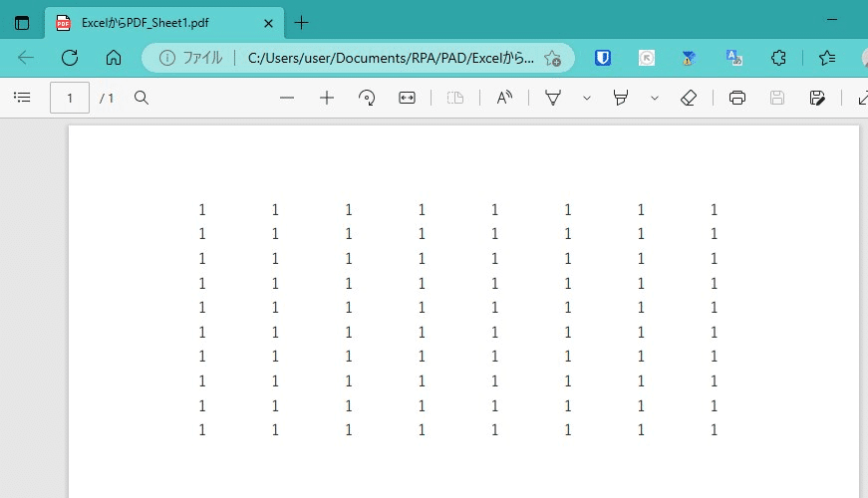The height and width of the screenshot is (498, 868).
Task: Open the translate extension icon
Action: tap(734, 58)
